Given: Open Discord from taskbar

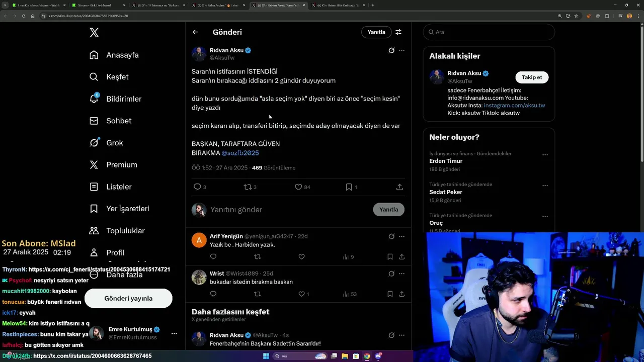Looking at the screenshot, I should tap(378, 356).
